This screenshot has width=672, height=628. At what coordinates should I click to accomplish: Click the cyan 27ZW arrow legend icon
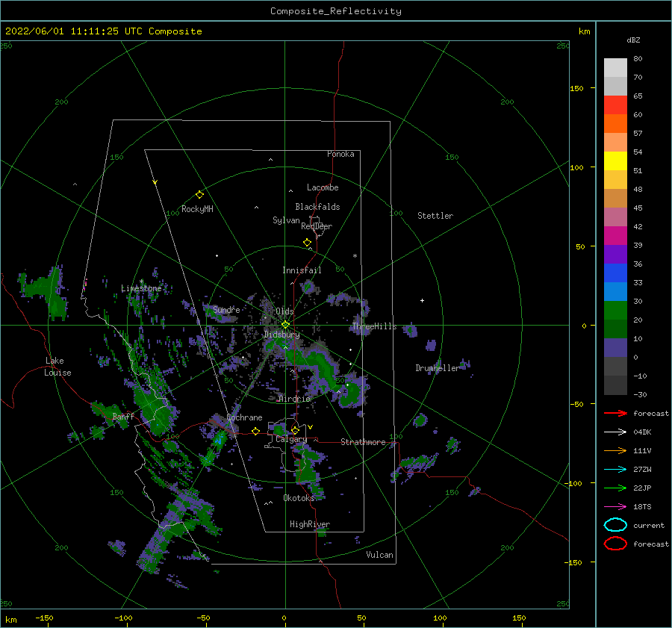click(x=615, y=470)
